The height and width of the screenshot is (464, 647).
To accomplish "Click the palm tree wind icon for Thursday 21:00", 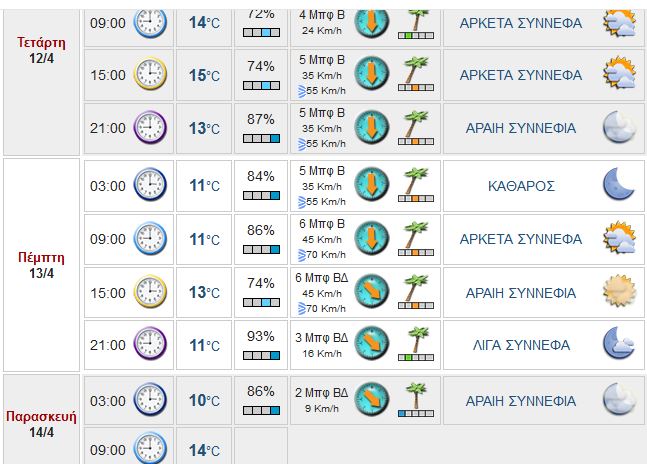I will click(415, 344).
